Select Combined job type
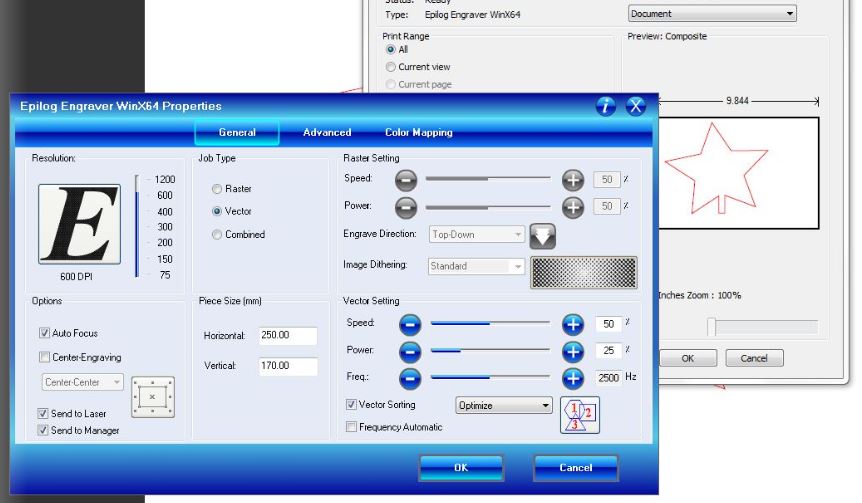This screenshot has width=862, height=503. [x=217, y=235]
